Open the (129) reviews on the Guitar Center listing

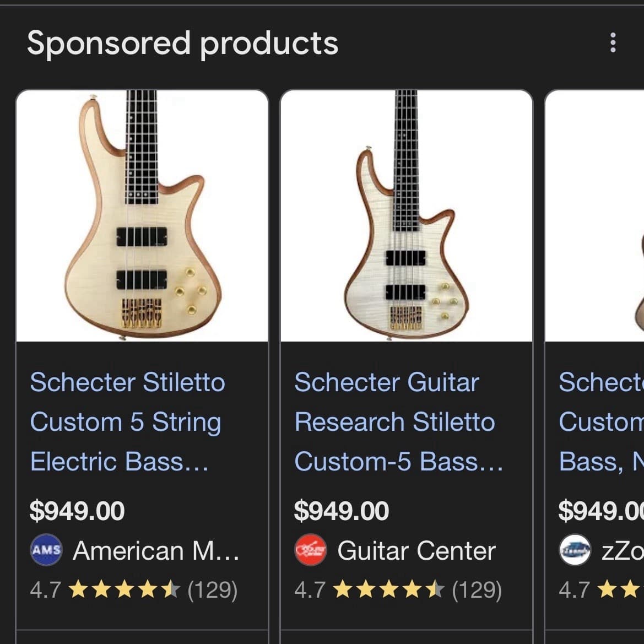click(x=477, y=590)
